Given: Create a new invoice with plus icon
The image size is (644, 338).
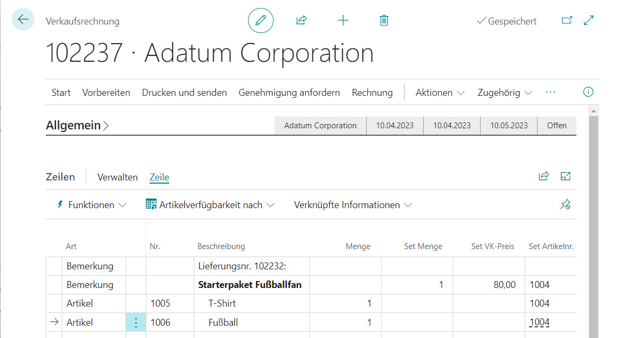Looking at the screenshot, I should pyautogui.click(x=343, y=20).
